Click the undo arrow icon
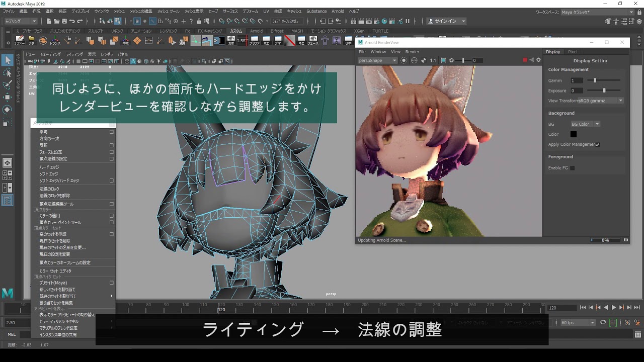644x362 pixels. pyautogui.click(x=72, y=21)
